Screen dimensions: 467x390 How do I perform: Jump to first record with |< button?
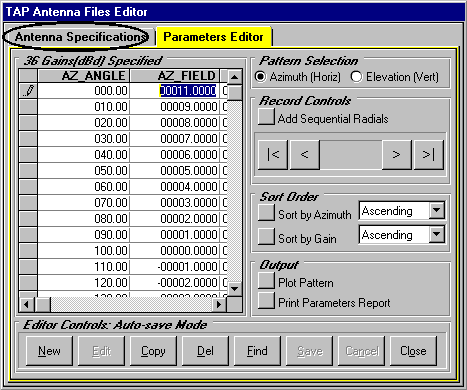[273, 155]
